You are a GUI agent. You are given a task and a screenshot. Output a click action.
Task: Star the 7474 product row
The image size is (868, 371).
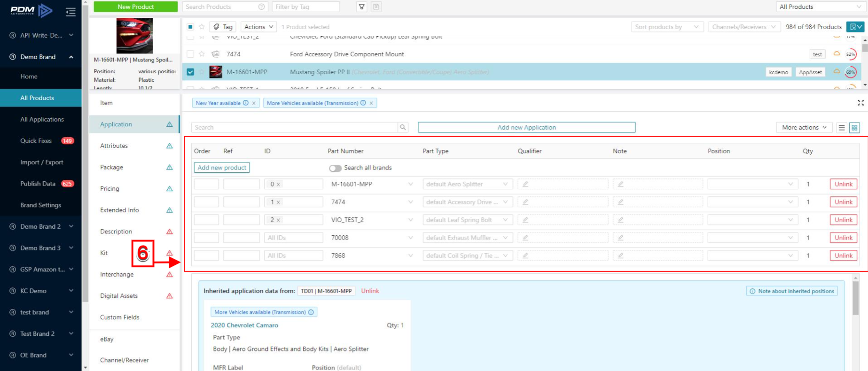tap(202, 54)
